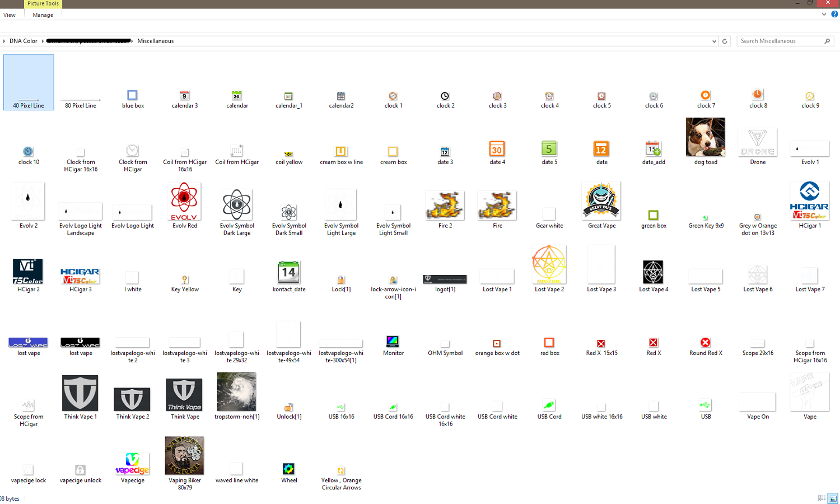Refresh the Miscellaneous folder view
Screen dimensions: 840x504
[x=725, y=41]
